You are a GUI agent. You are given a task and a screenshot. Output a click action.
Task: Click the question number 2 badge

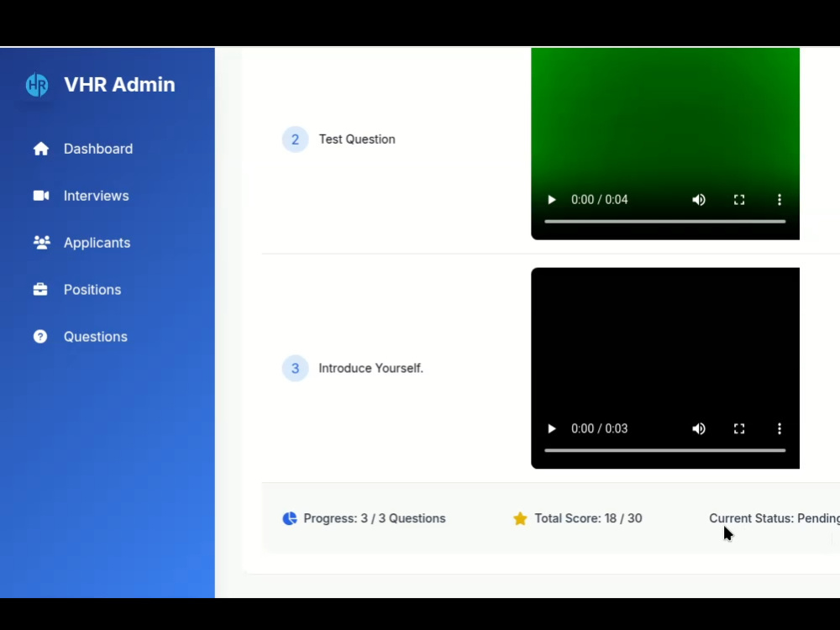295,139
